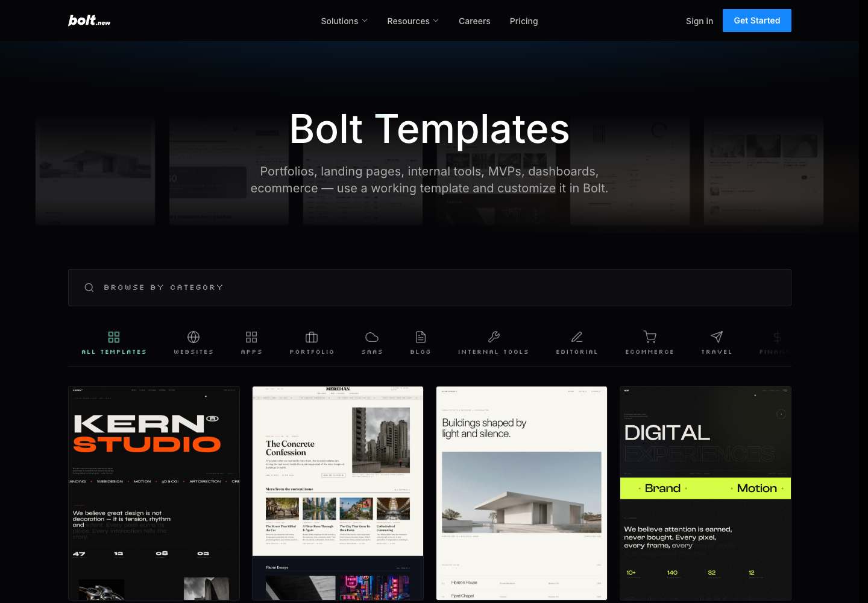Select the Editorial pen icon
Screen dimensions: 868x603
(x=577, y=337)
